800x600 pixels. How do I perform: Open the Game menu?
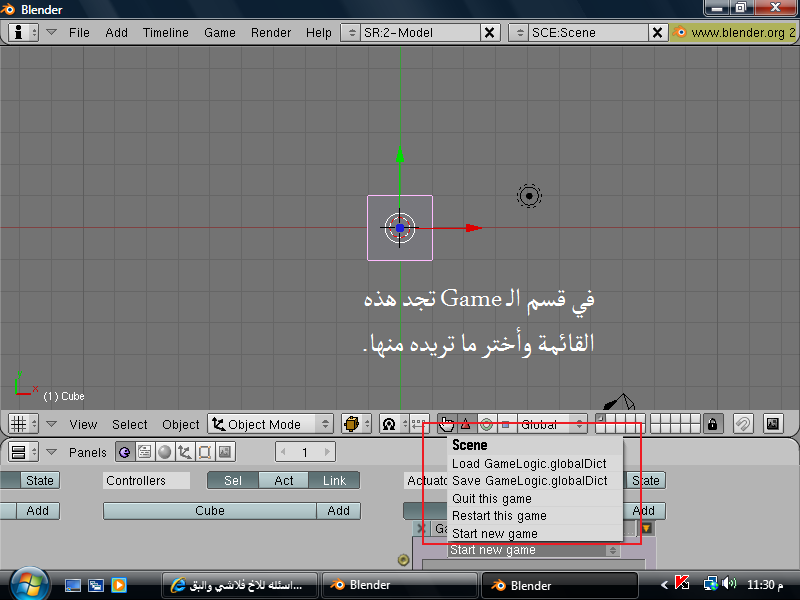(220, 33)
